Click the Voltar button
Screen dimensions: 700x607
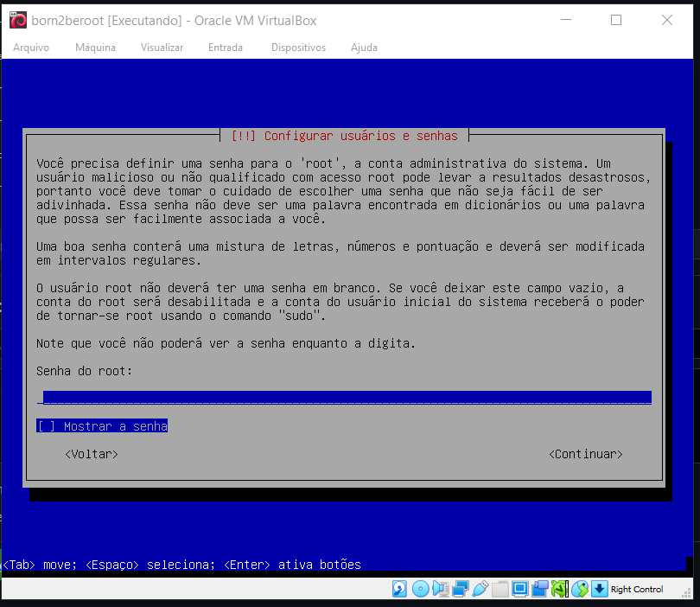coord(92,454)
